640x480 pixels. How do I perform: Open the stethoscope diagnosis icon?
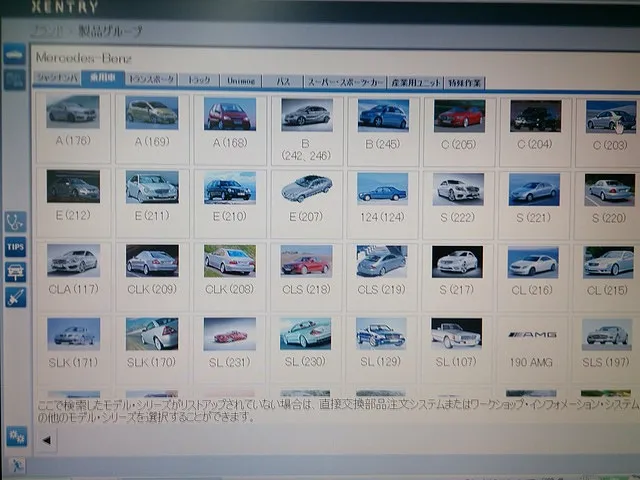(16, 222)
